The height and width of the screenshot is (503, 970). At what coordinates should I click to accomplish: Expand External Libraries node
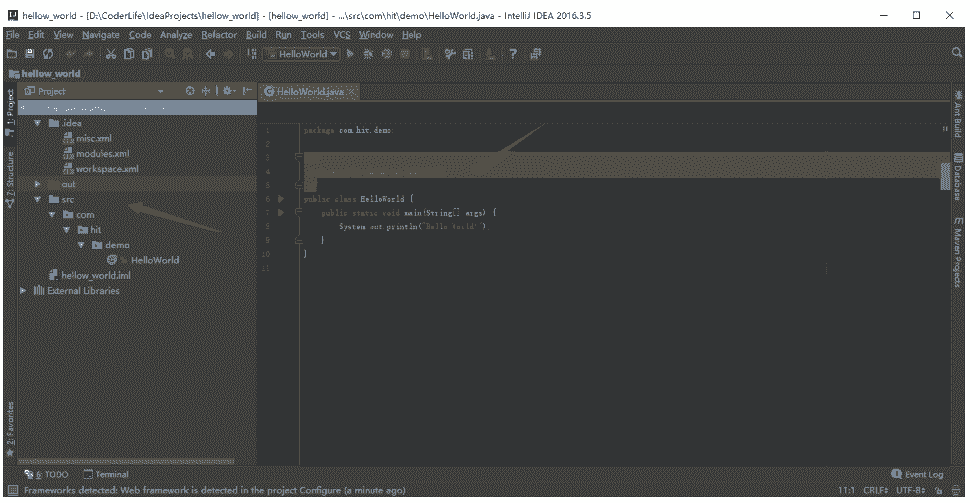(x=24, y=291)
